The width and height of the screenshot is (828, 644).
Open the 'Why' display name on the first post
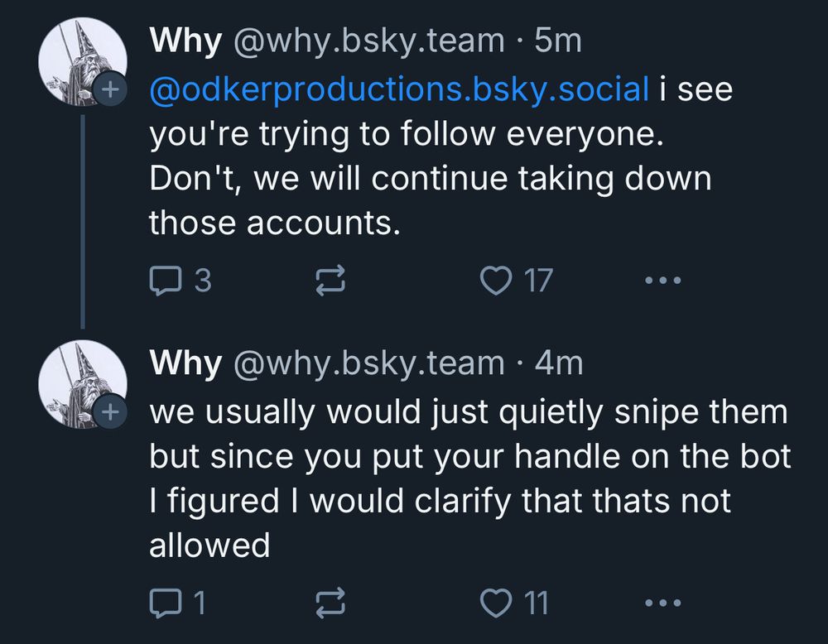(x=185, y=41)
